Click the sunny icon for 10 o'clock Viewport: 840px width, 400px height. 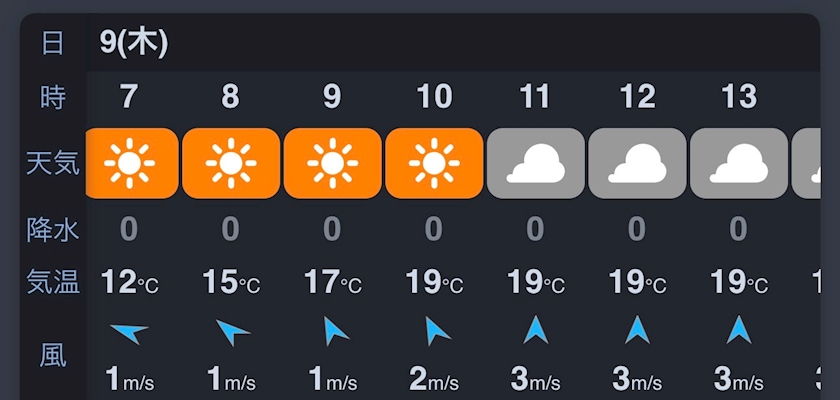click(x=434, y=163)
